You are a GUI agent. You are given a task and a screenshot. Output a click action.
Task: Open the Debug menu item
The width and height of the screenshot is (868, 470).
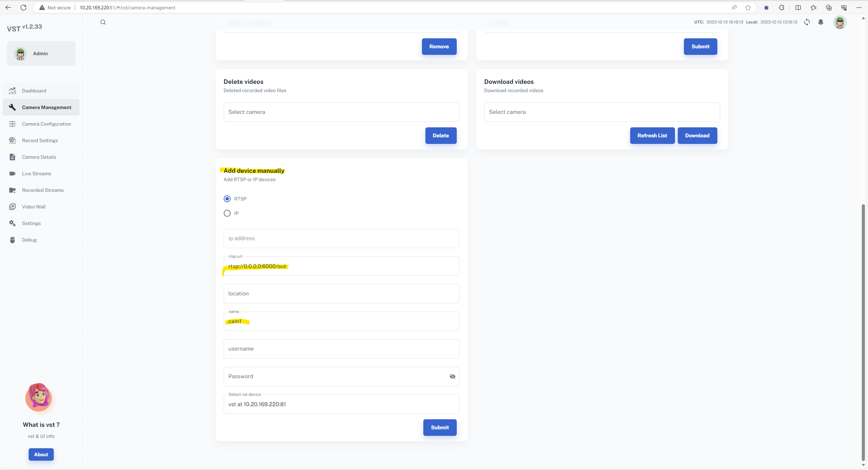29,239
